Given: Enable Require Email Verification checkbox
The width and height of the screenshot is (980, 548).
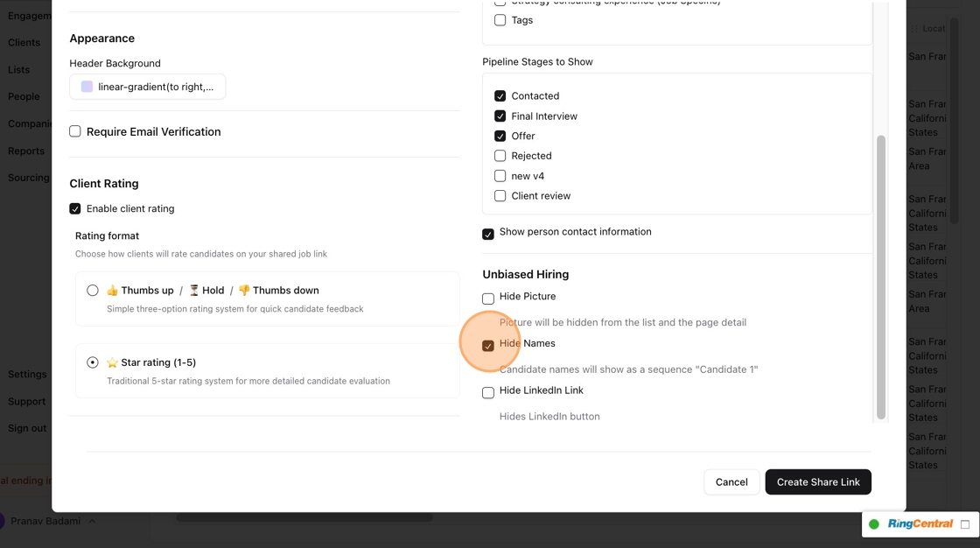Looking at the screenshot, I should coord(75,131).
